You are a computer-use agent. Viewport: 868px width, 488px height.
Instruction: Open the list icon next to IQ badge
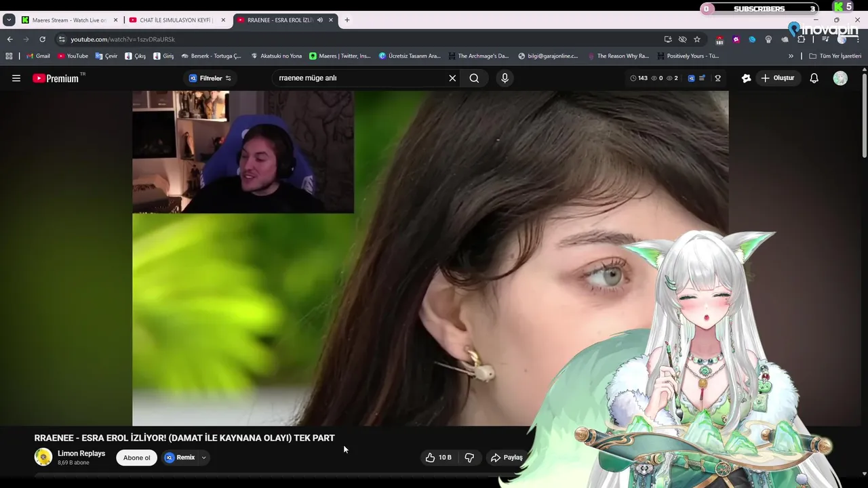703,78
